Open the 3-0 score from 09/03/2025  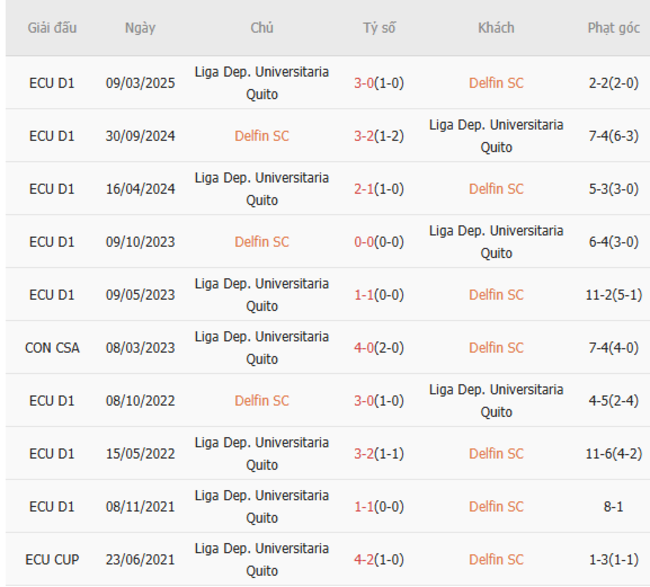coord(364,83)
